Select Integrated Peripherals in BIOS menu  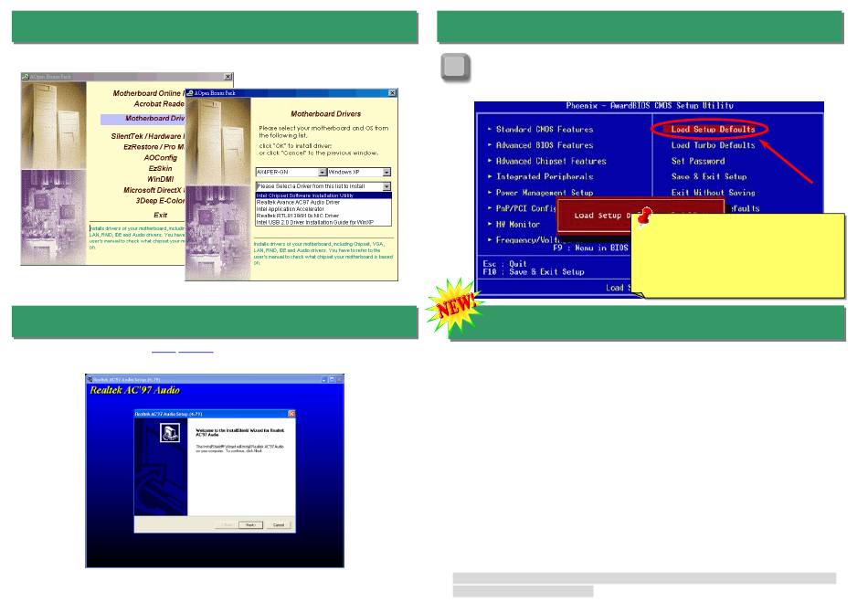545,176
